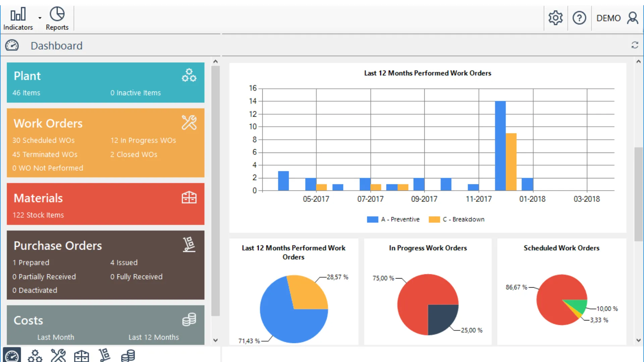The width and height of the screenshot is (644, 362).
Task: Click 122 Stock Items
Action: (x=38, y=215)
